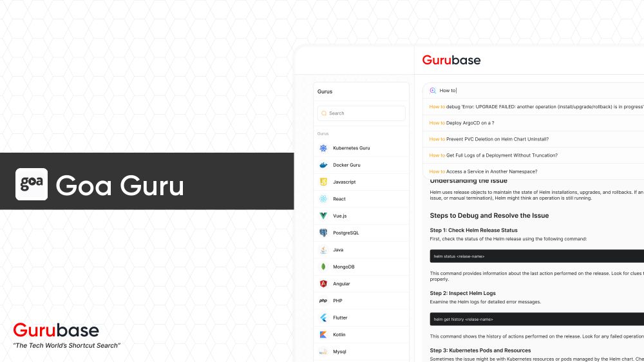Click the 'Step 1: Check Helm Release Status' heading
Screen dimensions: 644x362
click(x=473, y=231)
